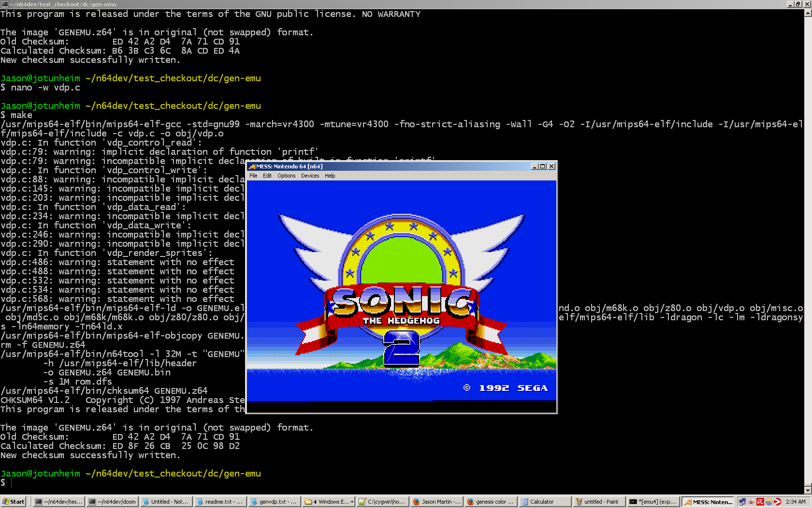Switch to Calculator taskbar button
812x508 pixels.
click(545, 502)
